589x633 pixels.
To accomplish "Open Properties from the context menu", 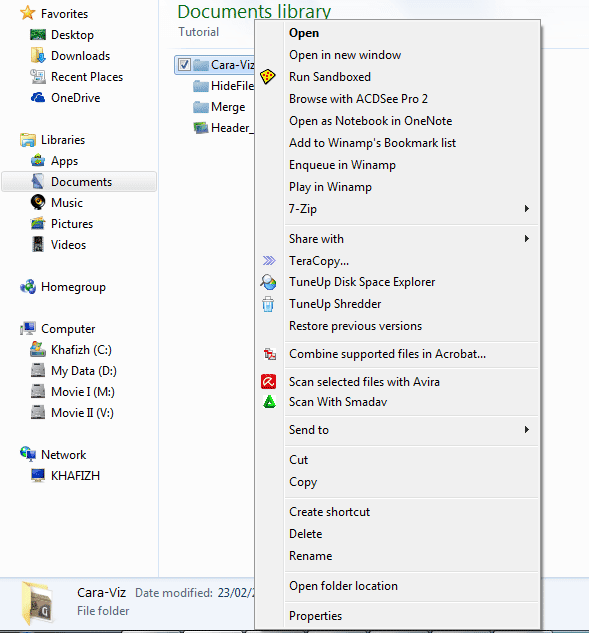I will point(315,616).
